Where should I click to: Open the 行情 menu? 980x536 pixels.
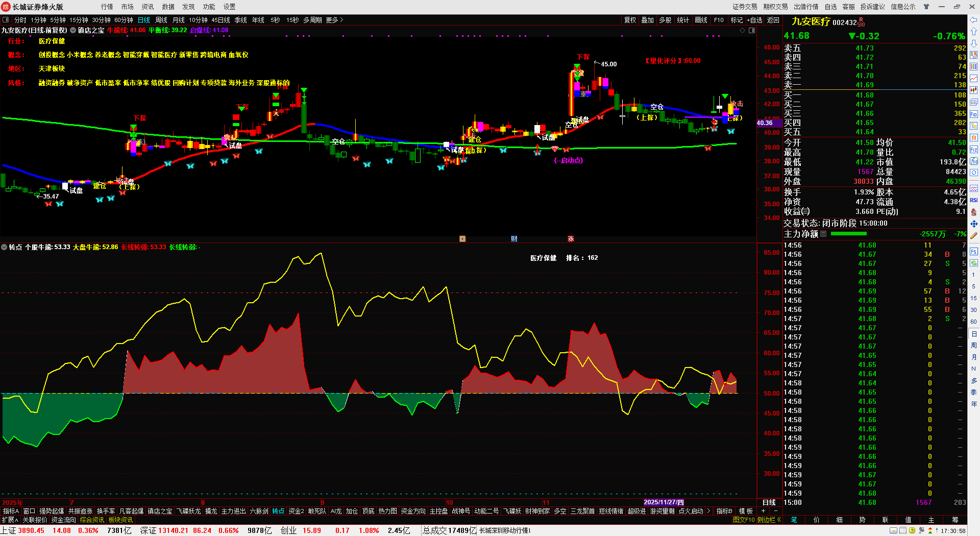pyautogui.click(x=107, y=7)
